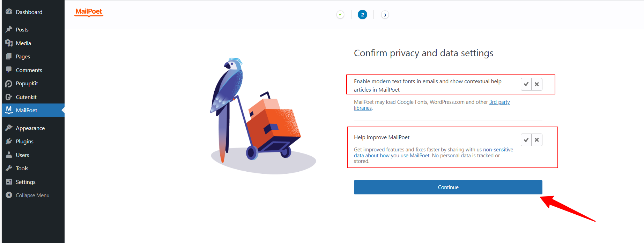Go to step 3 of the wizard
Image resolution: width=644 pixels, height=243 pixels.
click(385, 15)
